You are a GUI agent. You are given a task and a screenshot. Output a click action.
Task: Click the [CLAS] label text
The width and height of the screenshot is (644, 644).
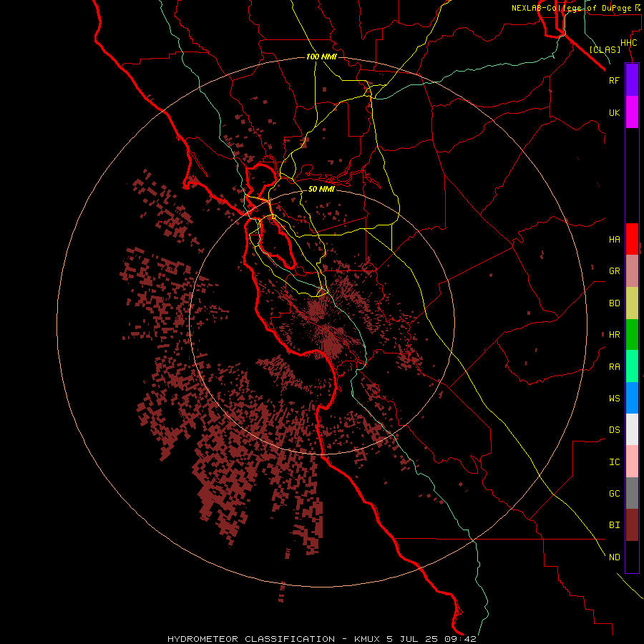pos(605,49)
